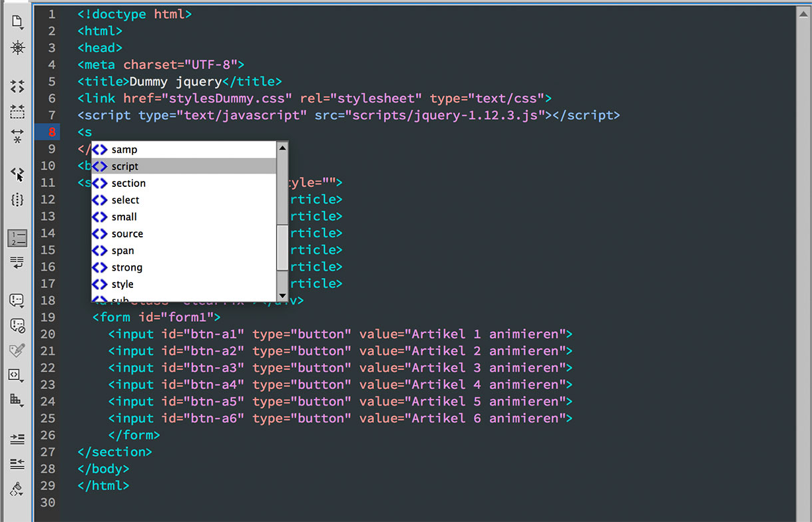
Task: Click the Collapse Selection icon
Action: pyautogui.click(x=17, y=111)
